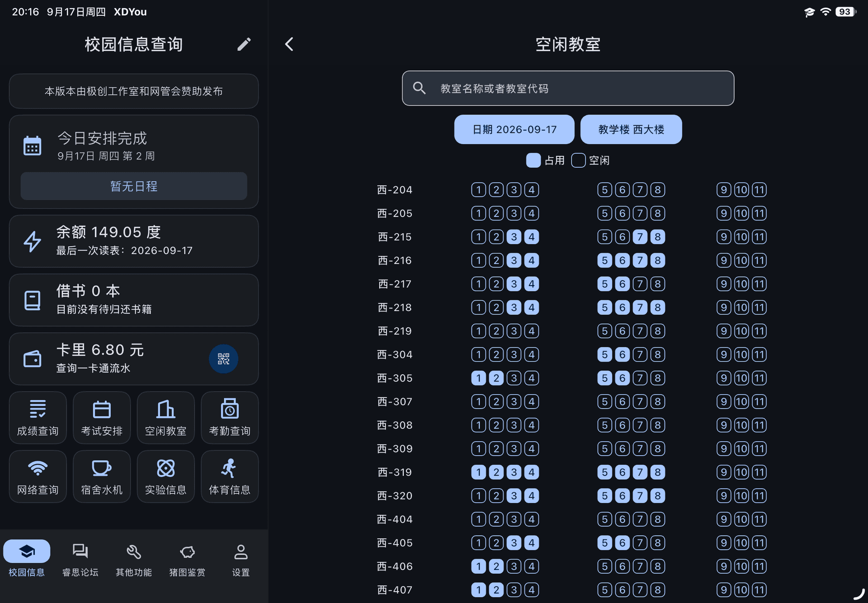Select room label 西-404
The height and width of the screenshot is (603, 868).
[x=395, y=519]
